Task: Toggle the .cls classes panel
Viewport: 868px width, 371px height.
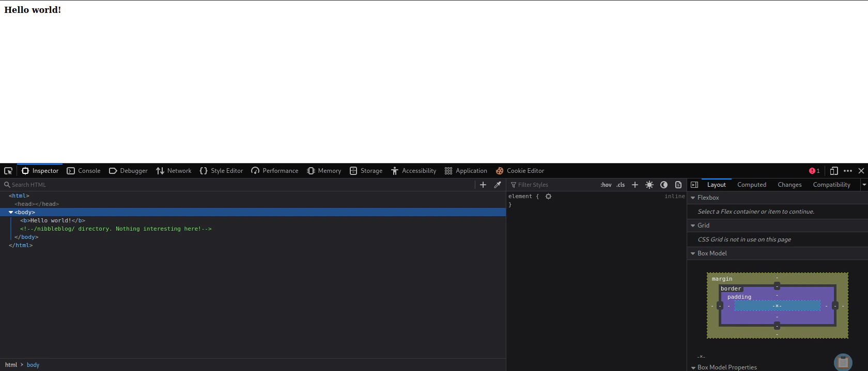Action: click(x=621, y=185)
